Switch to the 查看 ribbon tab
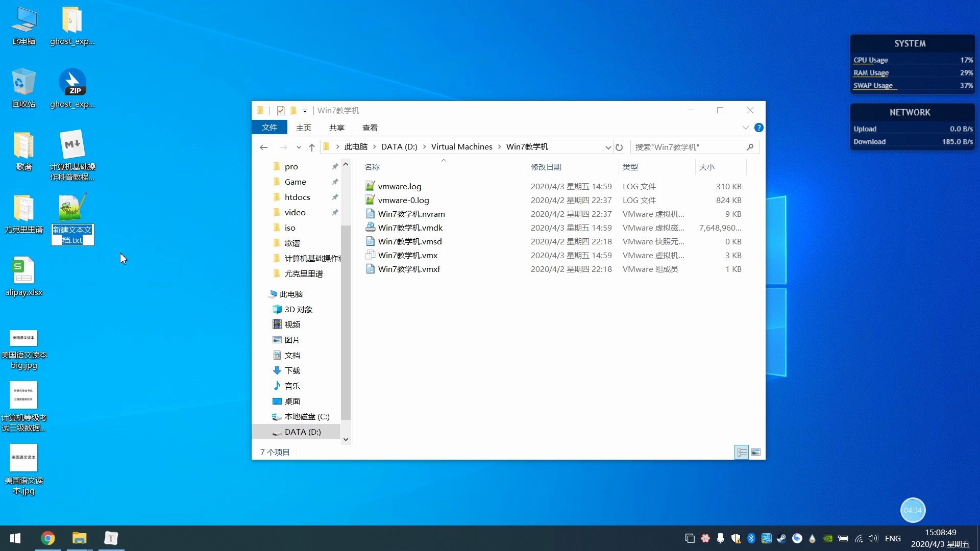The width and height of the screenshot is (980, 551). [370, 128]
